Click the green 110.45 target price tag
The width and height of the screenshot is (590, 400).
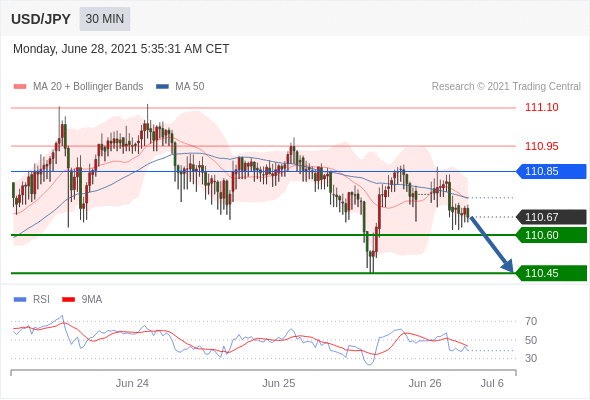tap(552, 273)
